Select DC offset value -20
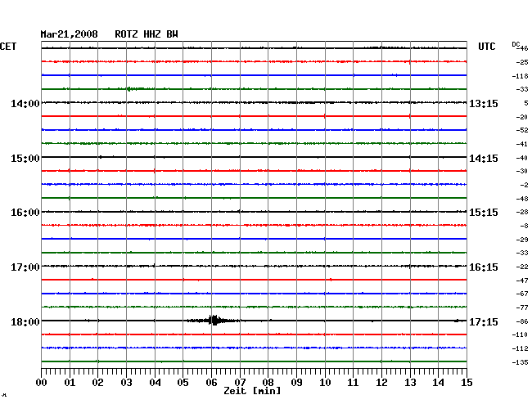The height and width of the screenshot is (404, 532). 522,117
